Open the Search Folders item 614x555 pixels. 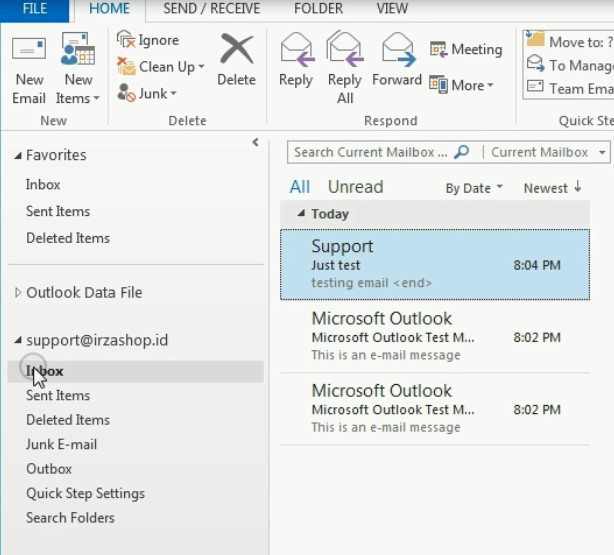point(70,518)
